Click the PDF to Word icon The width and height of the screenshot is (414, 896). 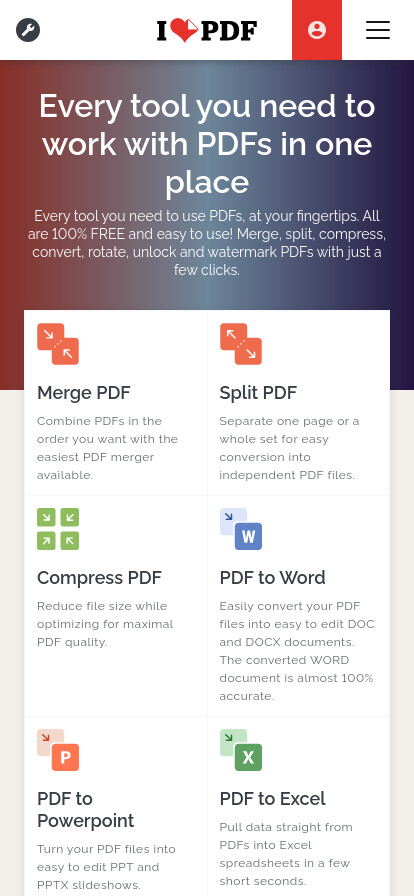click(x=241, y=529)
